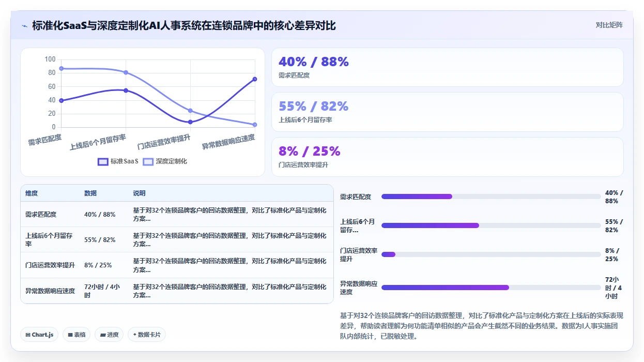The image size is (644, 362).
Task: Click the 数据卡片 tag at the bottom
Action: click(147, 335)
